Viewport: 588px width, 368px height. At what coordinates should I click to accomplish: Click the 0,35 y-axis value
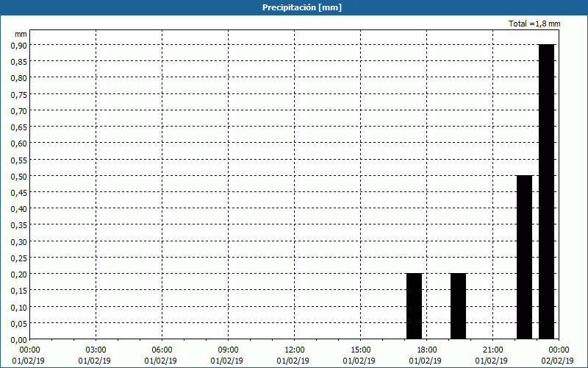point(19,225)
